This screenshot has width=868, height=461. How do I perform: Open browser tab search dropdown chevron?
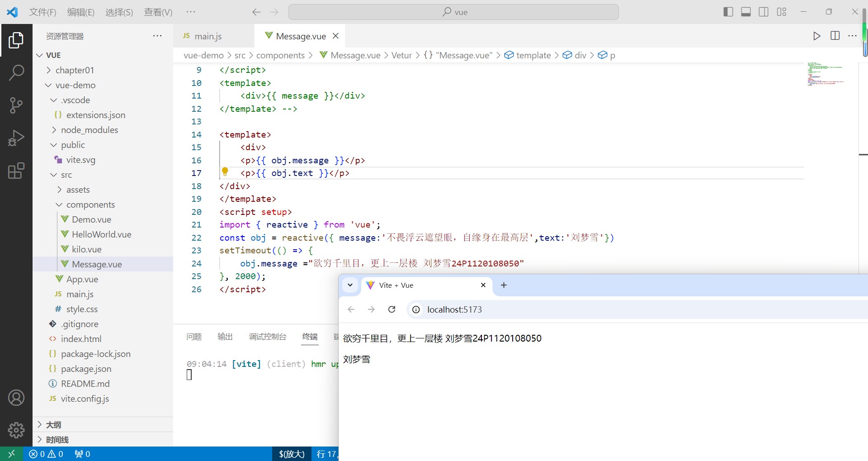[x=350, y=285]
